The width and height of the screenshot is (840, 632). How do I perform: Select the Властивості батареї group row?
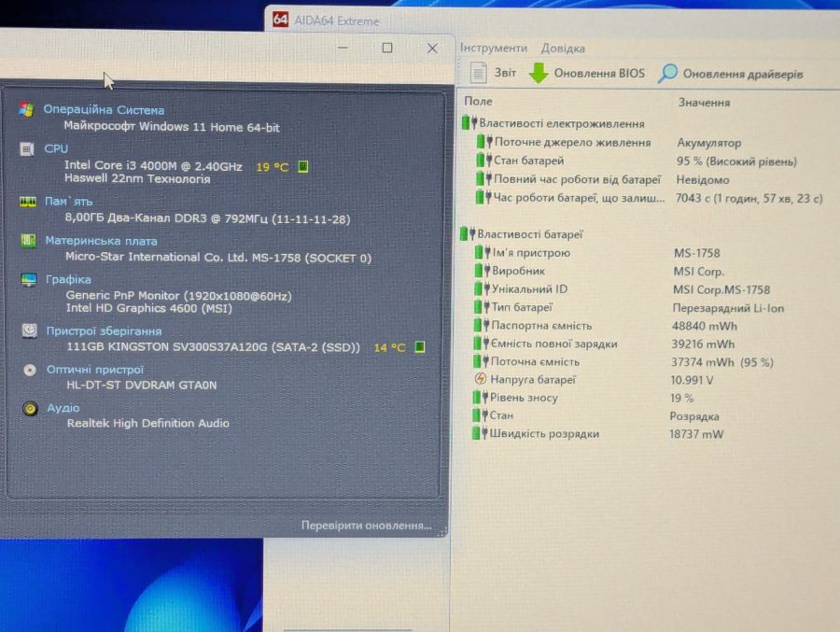click(522, 234)
